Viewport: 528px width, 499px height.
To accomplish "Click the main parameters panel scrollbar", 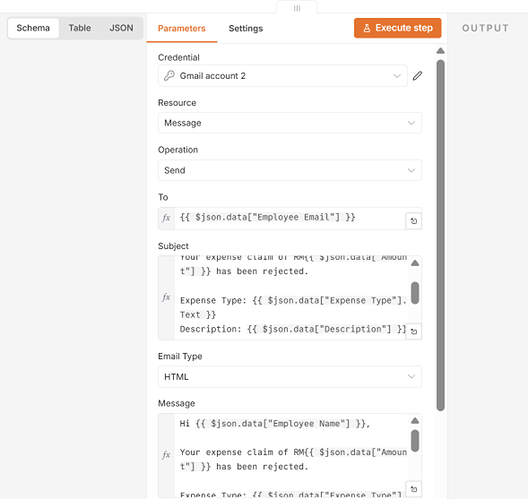I will point(440,235).
